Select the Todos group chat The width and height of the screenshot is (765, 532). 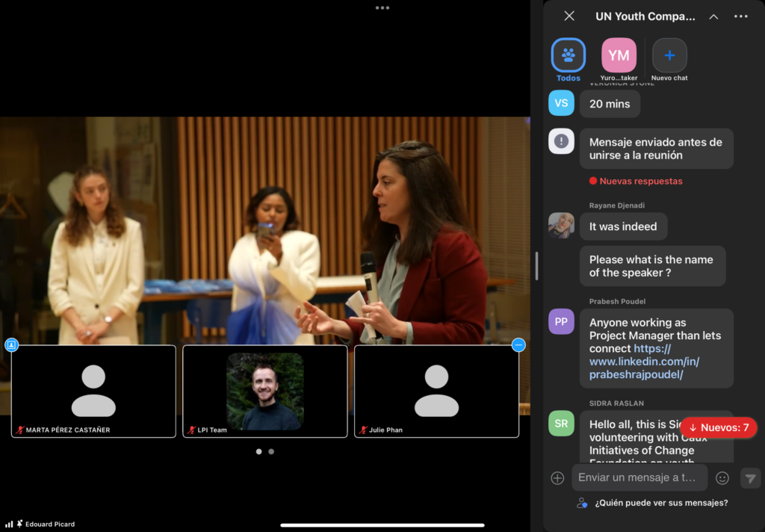[569, 56]
